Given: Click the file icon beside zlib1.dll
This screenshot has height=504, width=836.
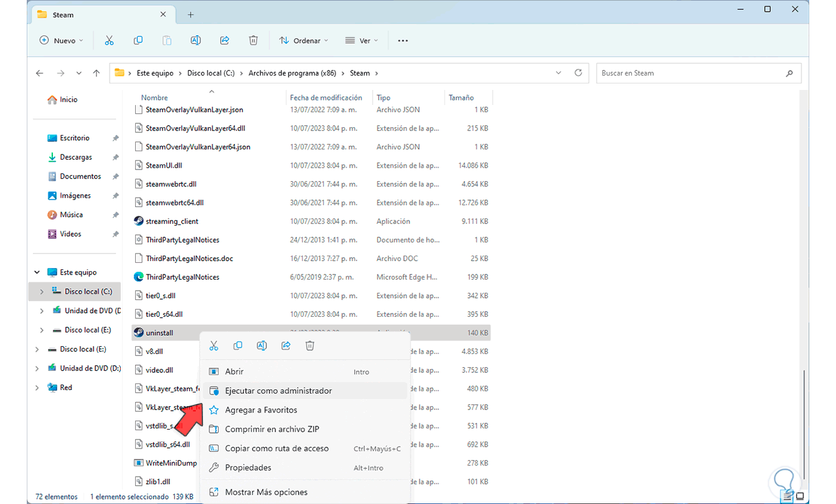Looking at the screenshot, I should coord(138,481).
